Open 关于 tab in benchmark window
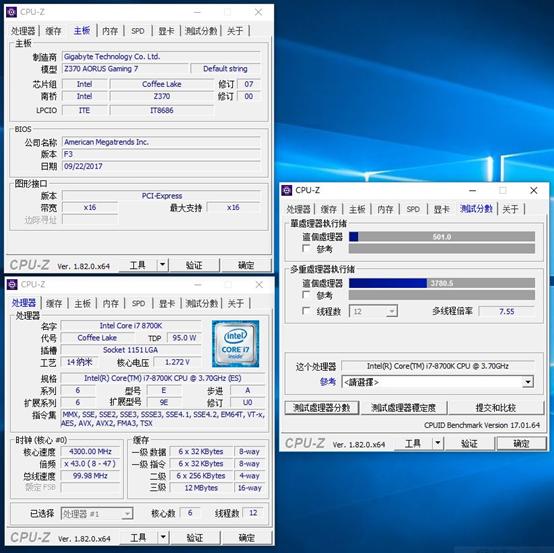The image size is (554, 553). pos(510,209)
